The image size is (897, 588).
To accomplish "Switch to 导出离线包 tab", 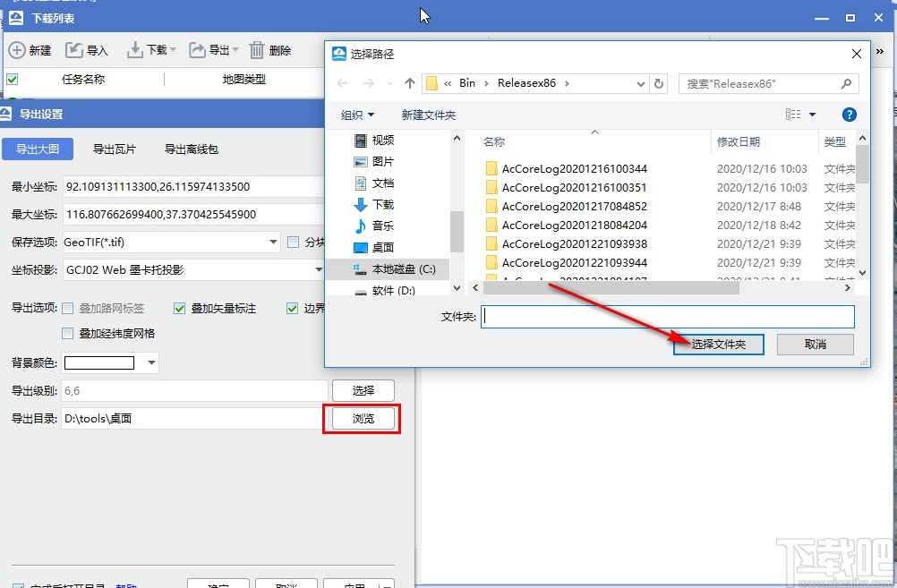I will pos(191,149).
